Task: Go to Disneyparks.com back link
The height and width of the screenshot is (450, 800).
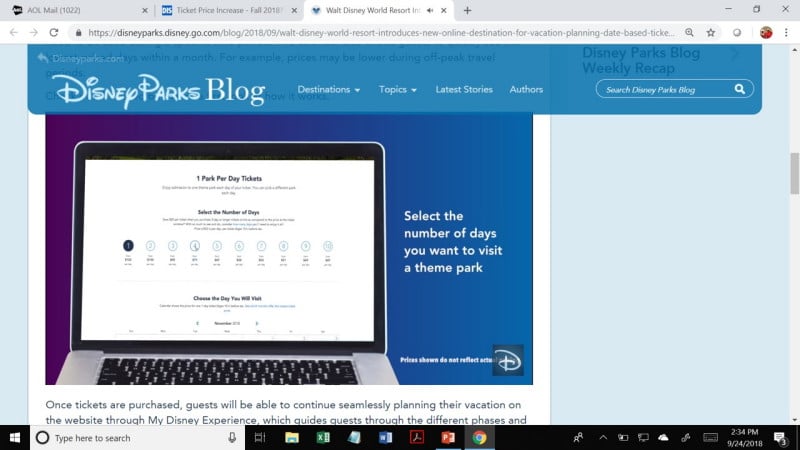Action: click(x=81, y=59)
